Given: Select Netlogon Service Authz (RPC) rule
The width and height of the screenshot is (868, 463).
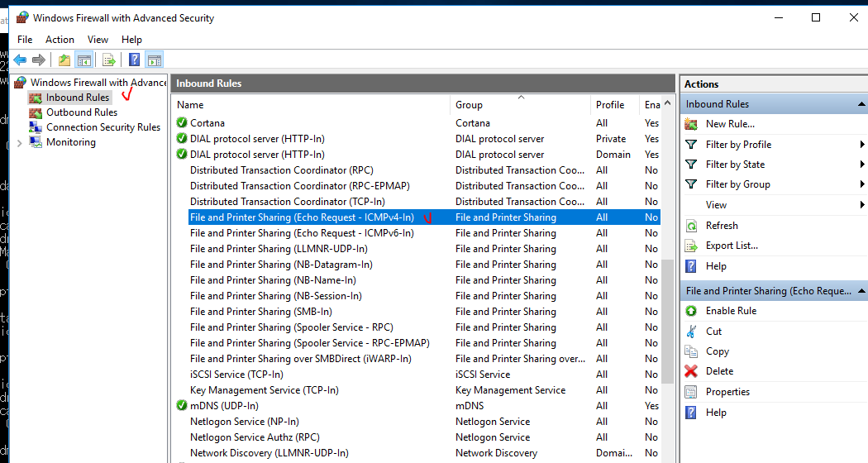Looking at the screenshot, I should 255,437.
